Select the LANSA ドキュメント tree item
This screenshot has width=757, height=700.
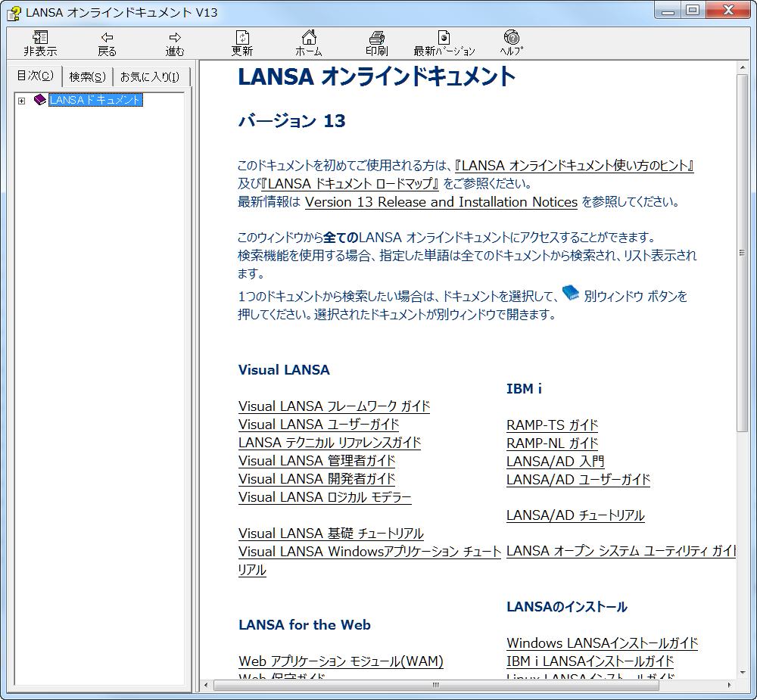coord(95,100)
